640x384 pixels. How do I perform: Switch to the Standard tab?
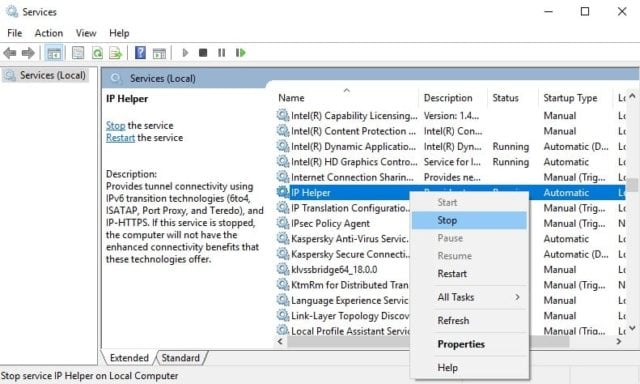coord(180,357)
